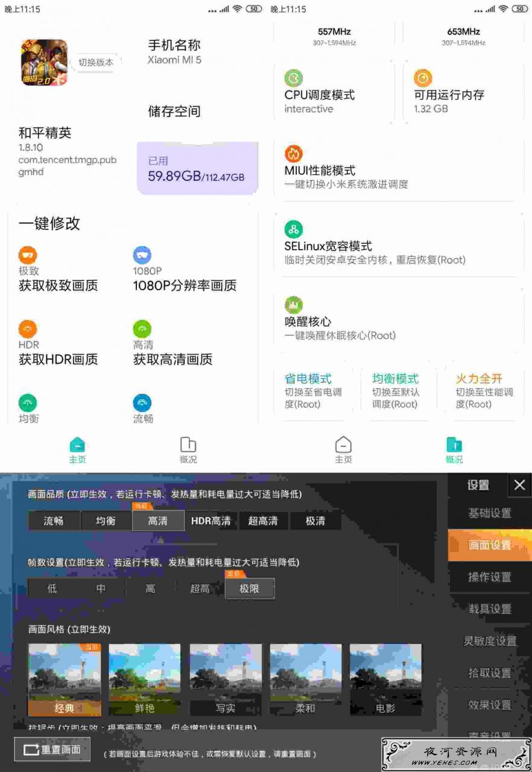Activate 火力全开 performance mode
Image resolution: width=532 pixels, height=772 pixels.
click(x=484, y=391)
